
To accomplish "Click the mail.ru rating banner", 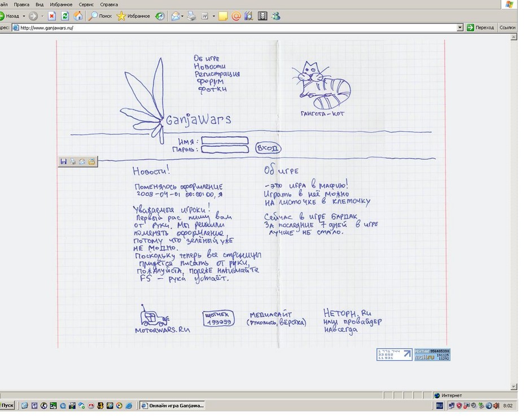I will [432, 355].
